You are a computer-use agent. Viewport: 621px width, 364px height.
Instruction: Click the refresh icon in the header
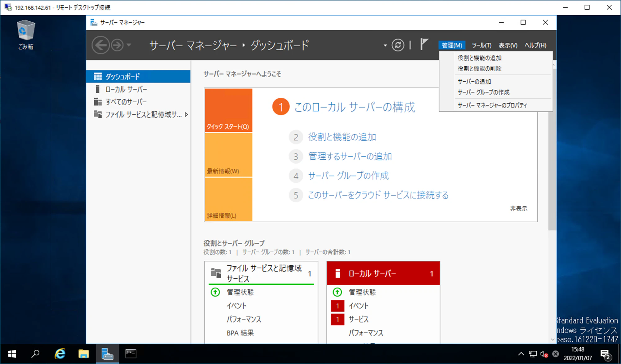398,45
